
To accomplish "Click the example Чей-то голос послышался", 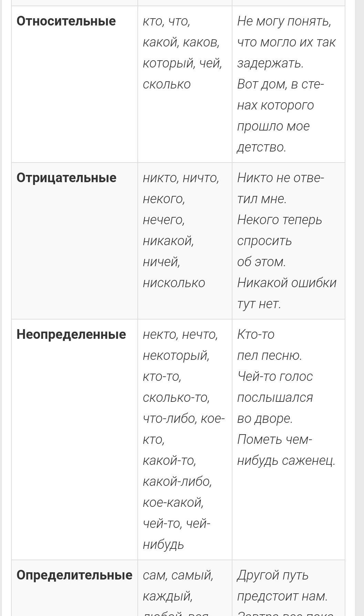I will click(275, 397).
